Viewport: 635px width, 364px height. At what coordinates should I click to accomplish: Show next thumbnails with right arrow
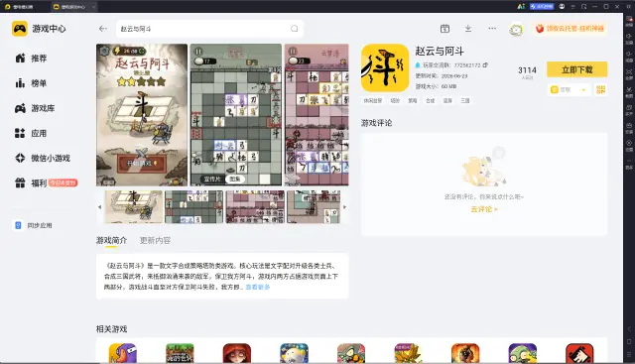point(345,207)
